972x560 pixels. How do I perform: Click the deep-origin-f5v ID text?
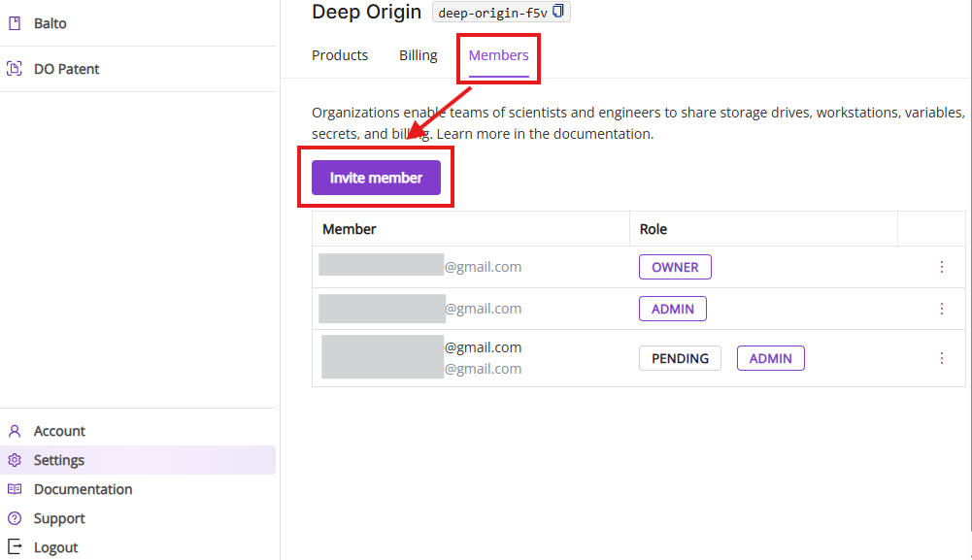coord(493,13)
